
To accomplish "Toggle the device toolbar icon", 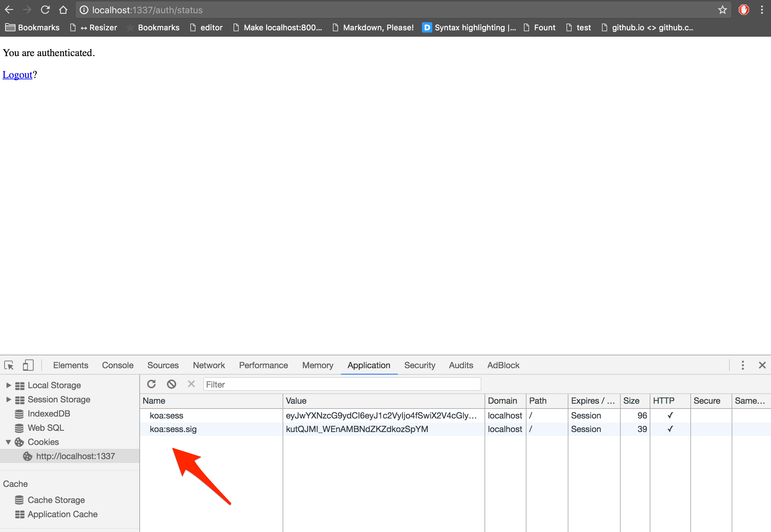I will tap(28, 365).
